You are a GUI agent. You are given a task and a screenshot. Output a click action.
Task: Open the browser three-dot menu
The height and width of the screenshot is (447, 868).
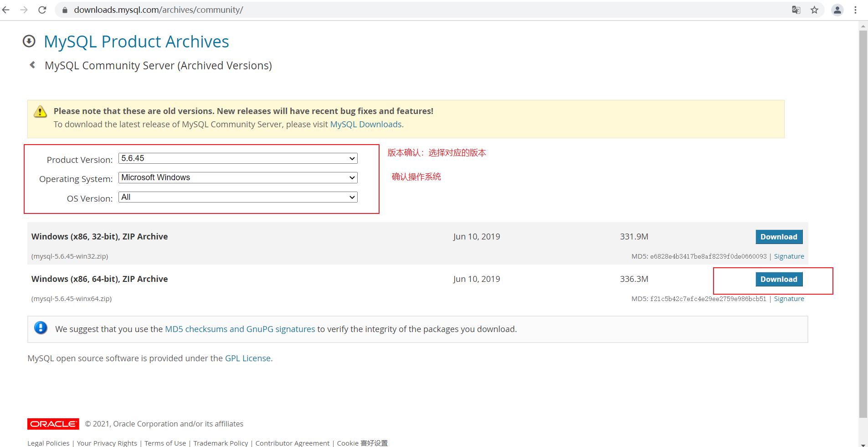(855, 10)
